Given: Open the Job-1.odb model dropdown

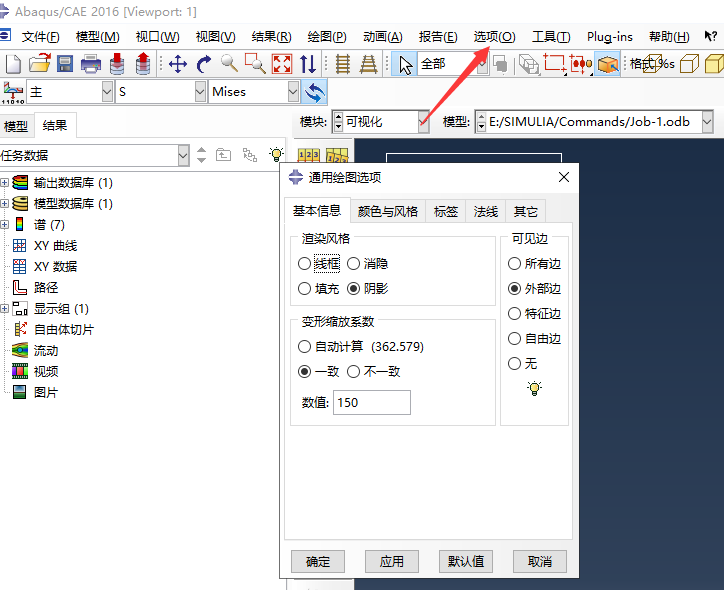Looking at the screenshot, I should [x=707, y=122].
